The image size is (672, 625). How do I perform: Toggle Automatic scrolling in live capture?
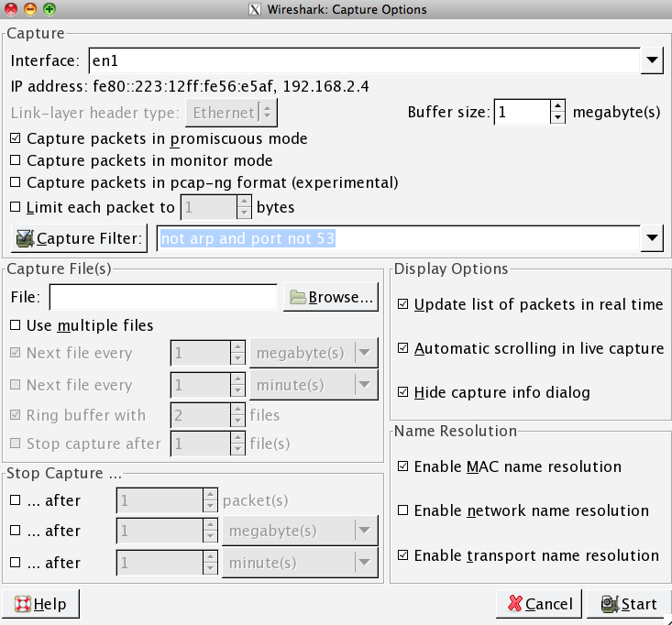point(402,348)
